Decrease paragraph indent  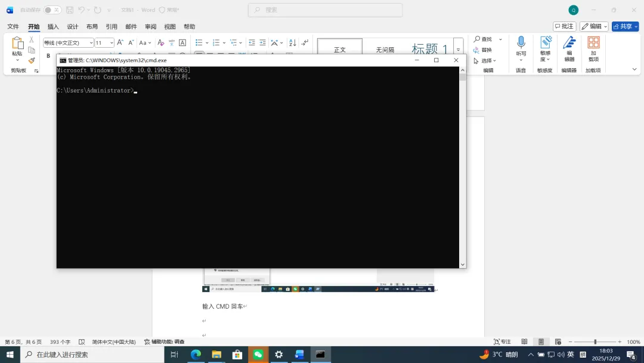point(252,42)
